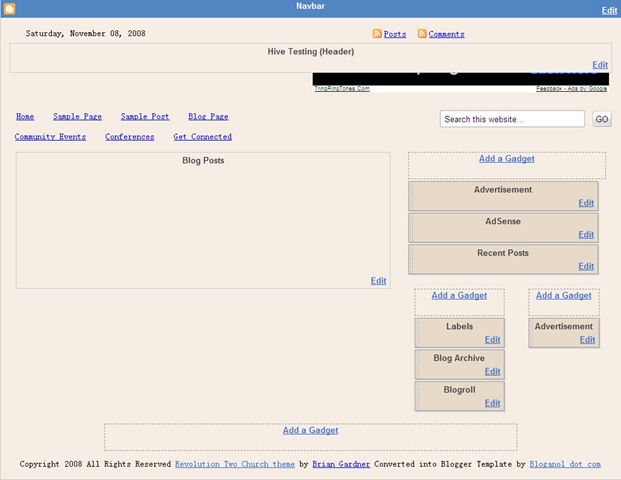Select the Blogroll gadget box

click(x=459, y=396)
